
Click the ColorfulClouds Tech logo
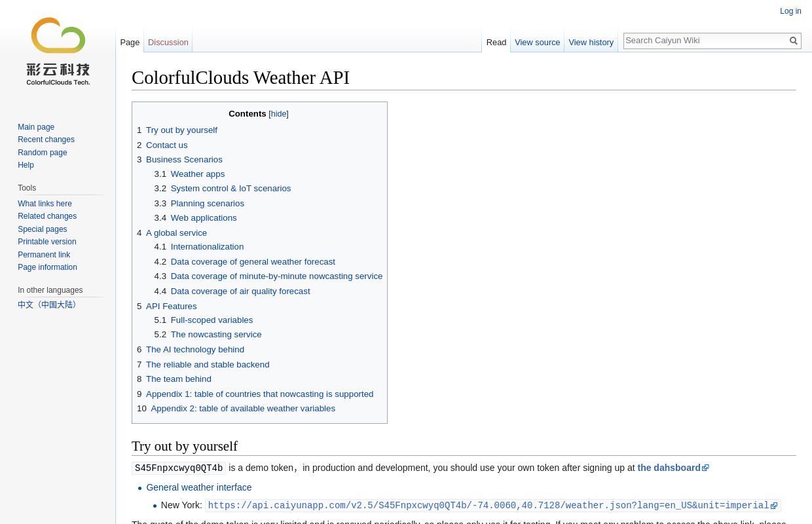coord(58,52)
